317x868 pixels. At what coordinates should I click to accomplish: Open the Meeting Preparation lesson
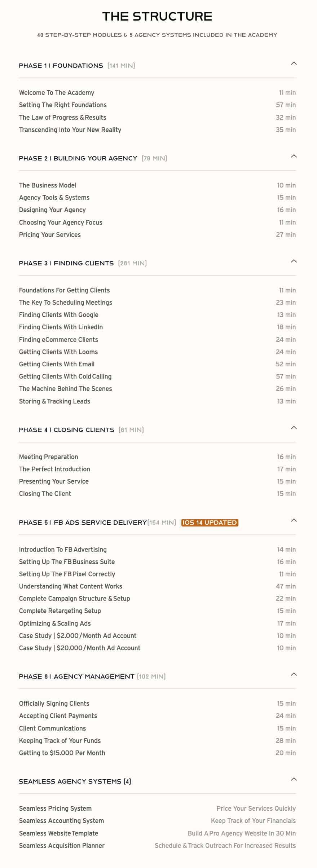pos(49,457)
